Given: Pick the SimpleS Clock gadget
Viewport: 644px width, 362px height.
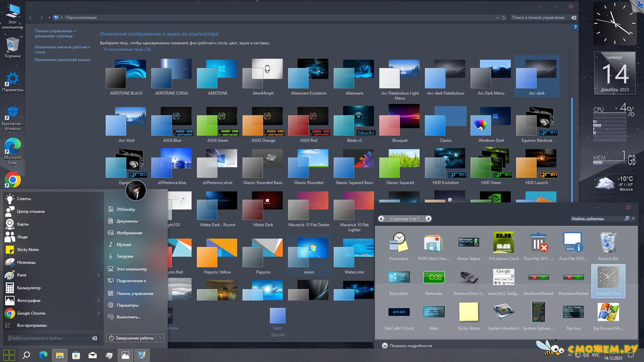Looking at the screenshot, I should pos(608,282).
